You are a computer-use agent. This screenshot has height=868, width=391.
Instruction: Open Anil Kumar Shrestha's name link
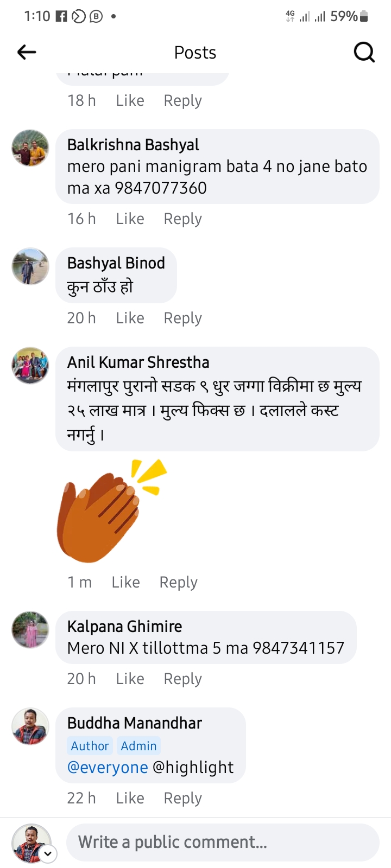click(138, 362)
